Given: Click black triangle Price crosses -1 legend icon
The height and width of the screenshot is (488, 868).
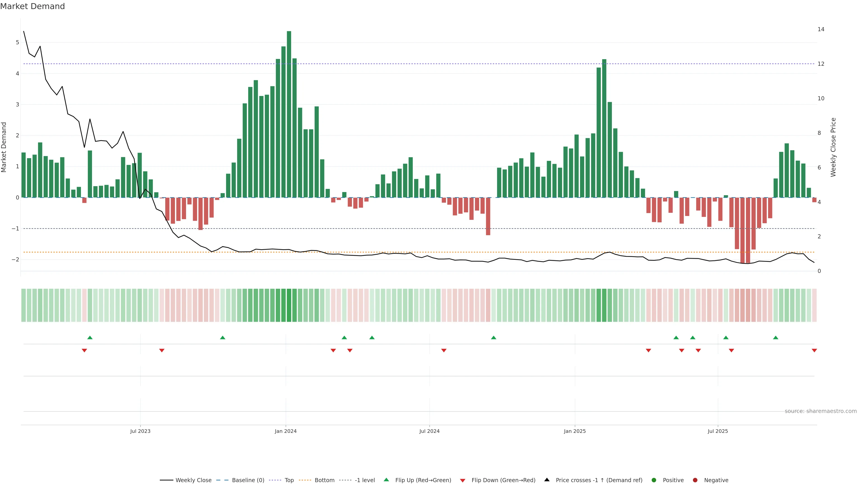Looking at the screenshot, I should 547,480.
